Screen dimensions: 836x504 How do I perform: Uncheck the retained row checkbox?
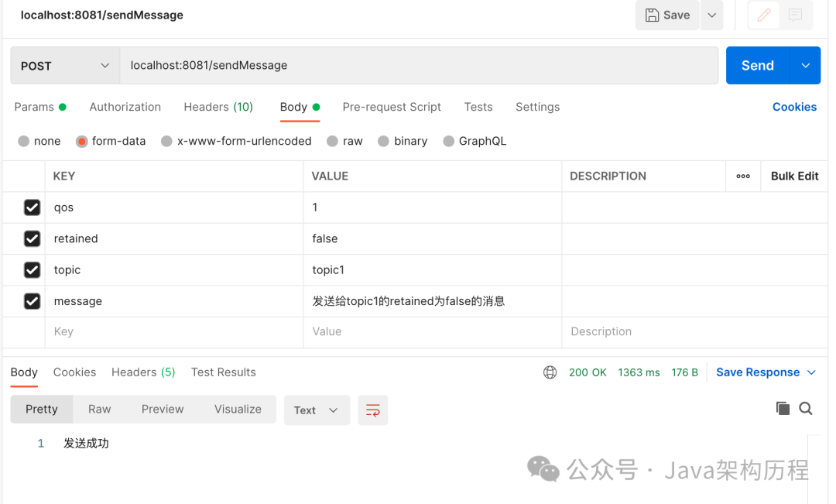click(x=32, y=238)
